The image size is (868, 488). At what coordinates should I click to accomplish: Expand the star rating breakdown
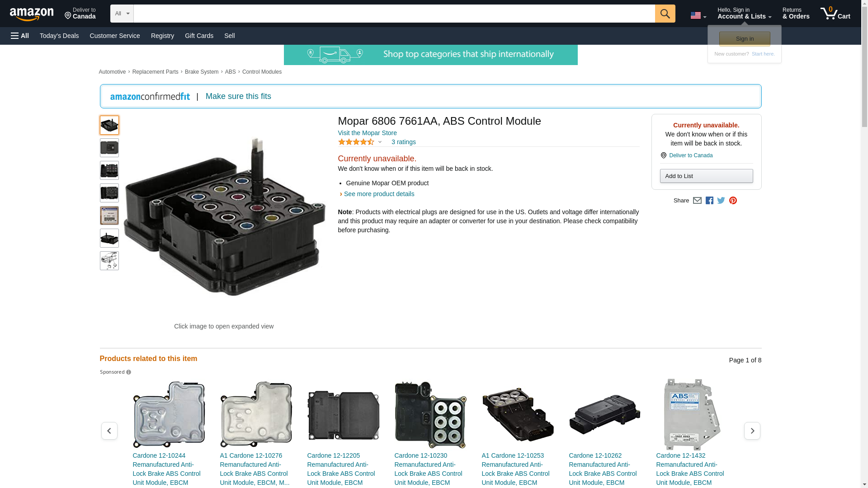(360, 142)
